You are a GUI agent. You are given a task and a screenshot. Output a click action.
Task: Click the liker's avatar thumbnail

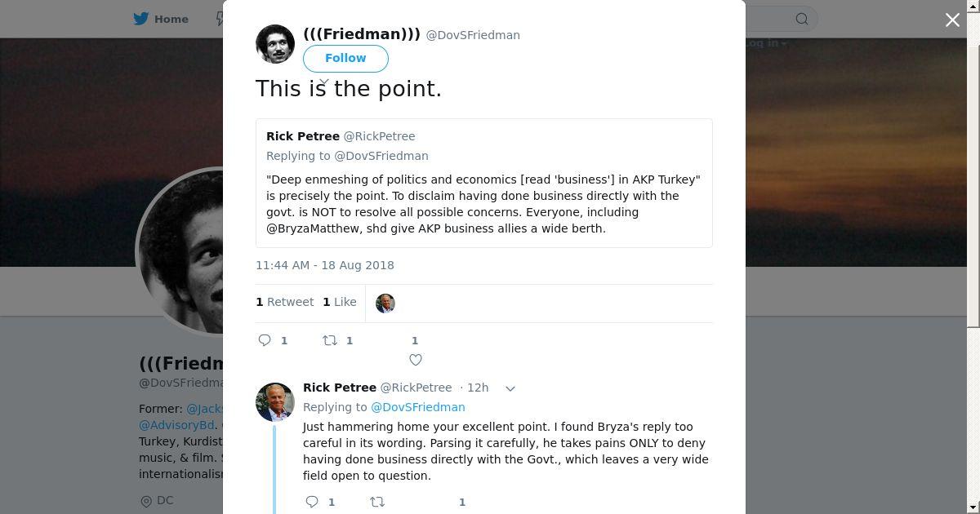(385, 304)
